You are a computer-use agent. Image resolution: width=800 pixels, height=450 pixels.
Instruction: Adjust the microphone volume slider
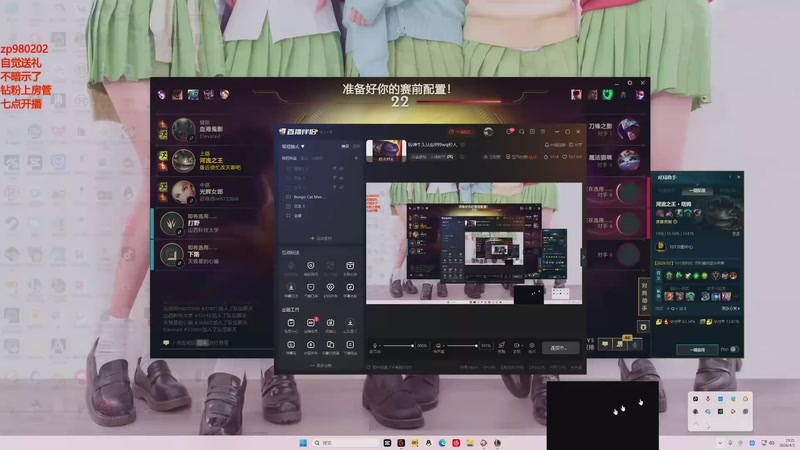(398, 345)
